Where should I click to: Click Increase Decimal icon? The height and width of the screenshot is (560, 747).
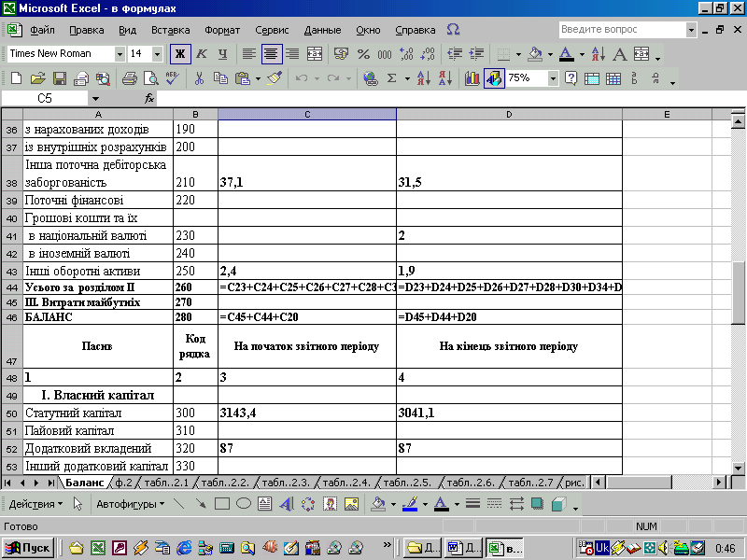pos(406,54)
